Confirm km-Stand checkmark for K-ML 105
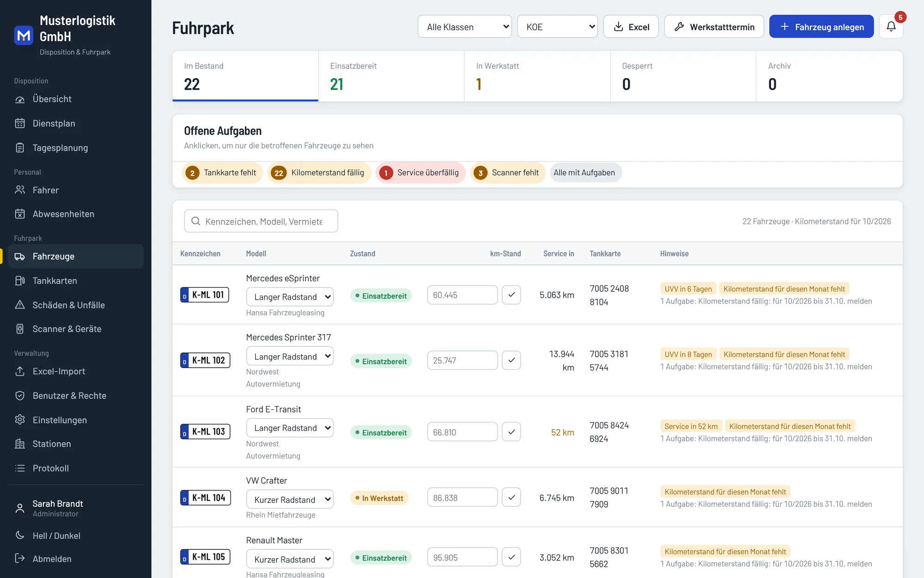The image size is (924, 578). (x=511, y=557)
